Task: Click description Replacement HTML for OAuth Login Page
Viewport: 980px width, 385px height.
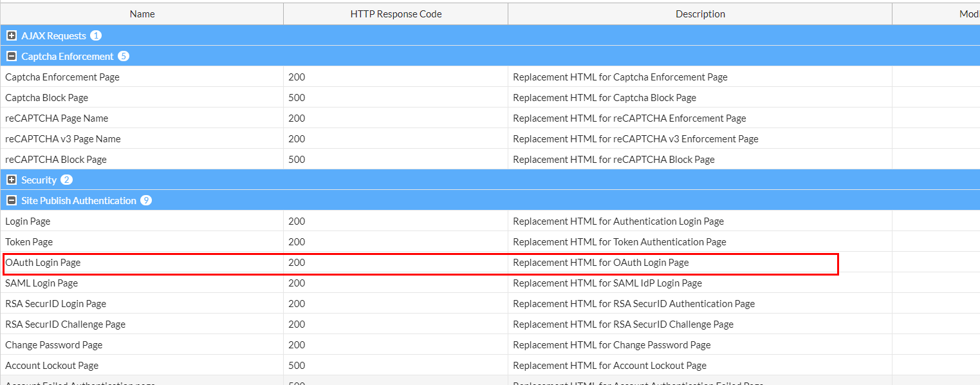Action: click(x=601, y=263)
